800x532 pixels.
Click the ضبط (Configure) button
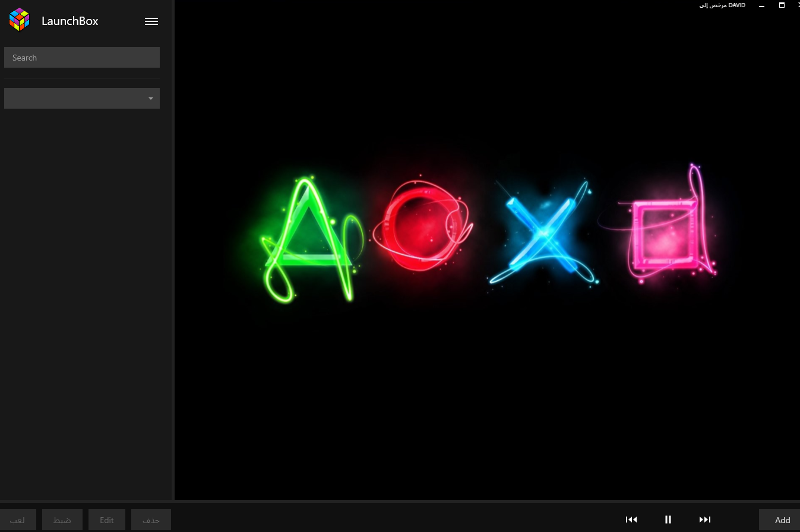[62, 520]
